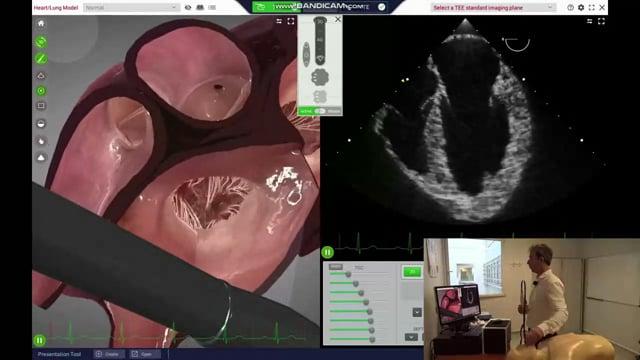
Task: Select the pointing hand tool
Action: 41,141
